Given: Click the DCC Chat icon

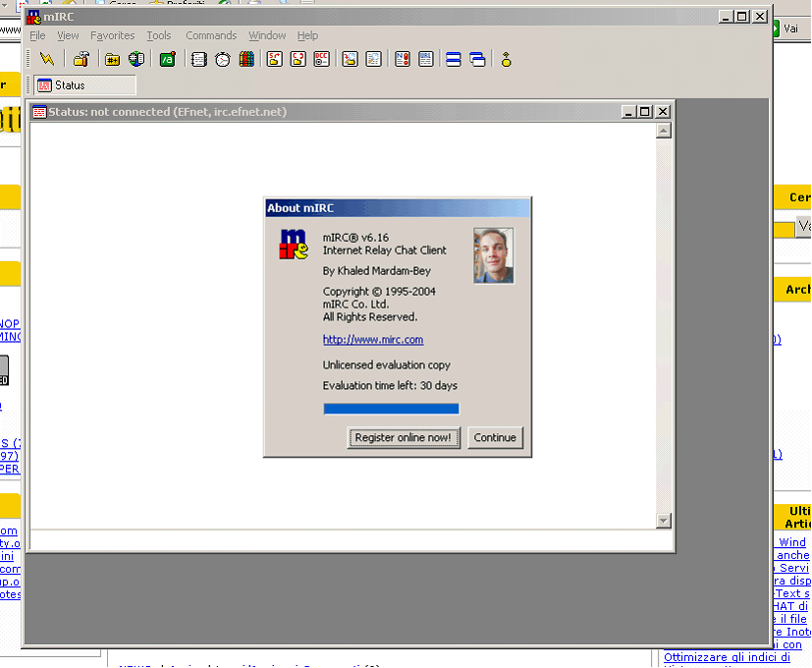Looking at the screenshot, I should [298, 59].
